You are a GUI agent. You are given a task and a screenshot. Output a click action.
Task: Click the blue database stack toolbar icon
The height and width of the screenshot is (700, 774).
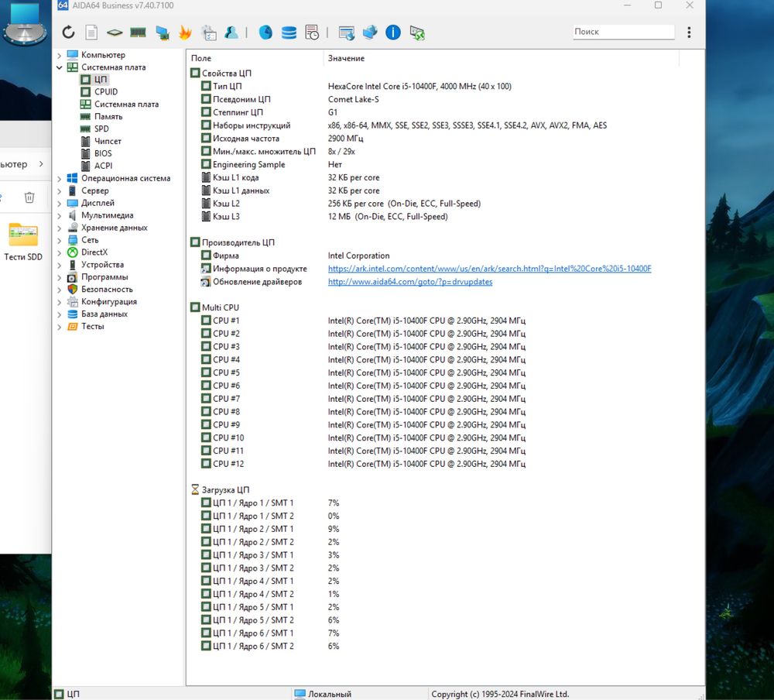(289, 33)
